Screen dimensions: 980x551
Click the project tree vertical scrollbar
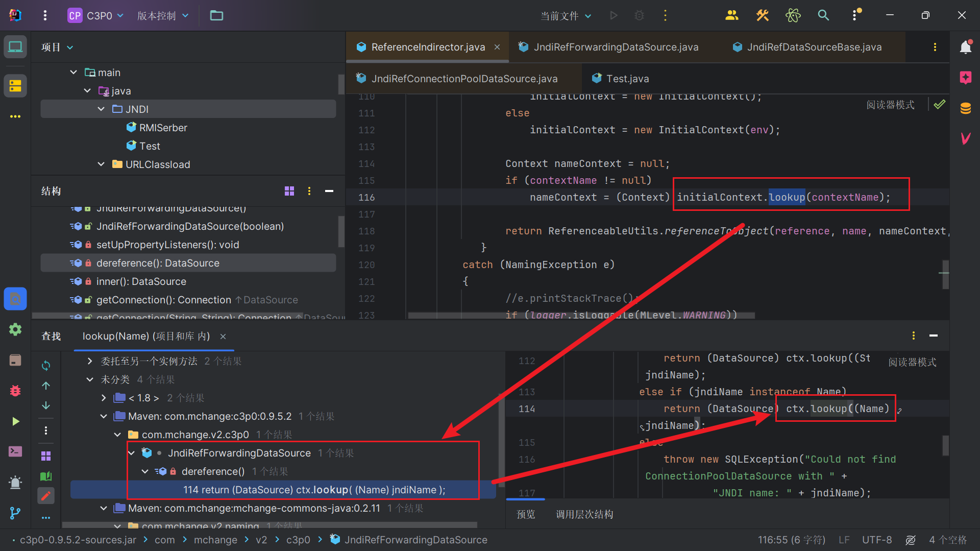(341, 84)
